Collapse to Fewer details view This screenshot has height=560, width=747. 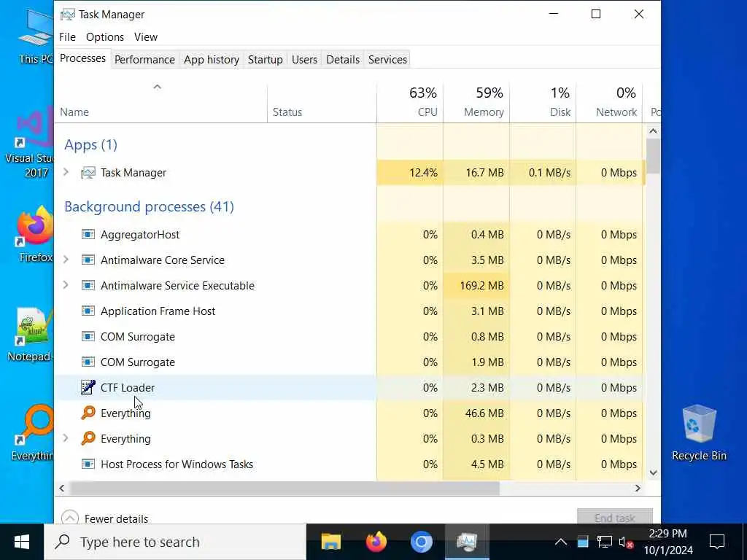point(105,518)
